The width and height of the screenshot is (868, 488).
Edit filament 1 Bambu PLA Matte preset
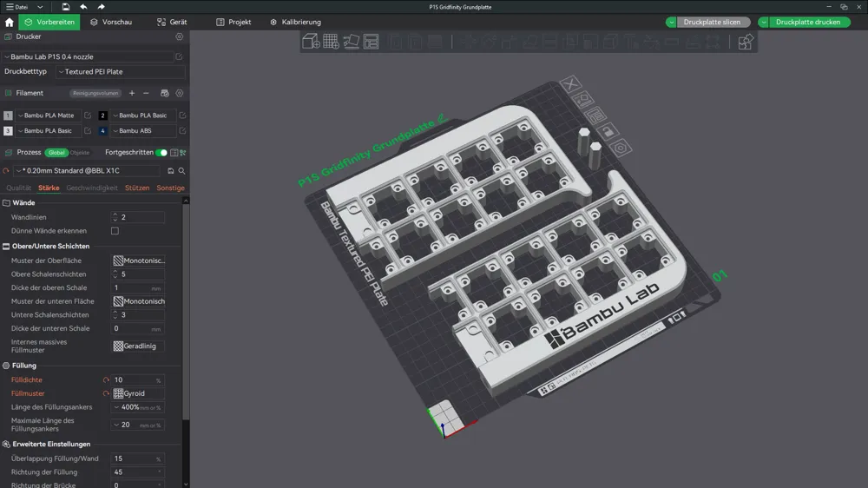click(x=88, y=115)
